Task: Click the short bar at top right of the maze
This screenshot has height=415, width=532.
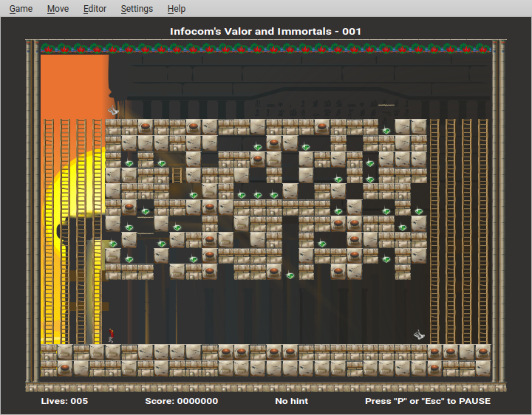Action: click(386, 106)
